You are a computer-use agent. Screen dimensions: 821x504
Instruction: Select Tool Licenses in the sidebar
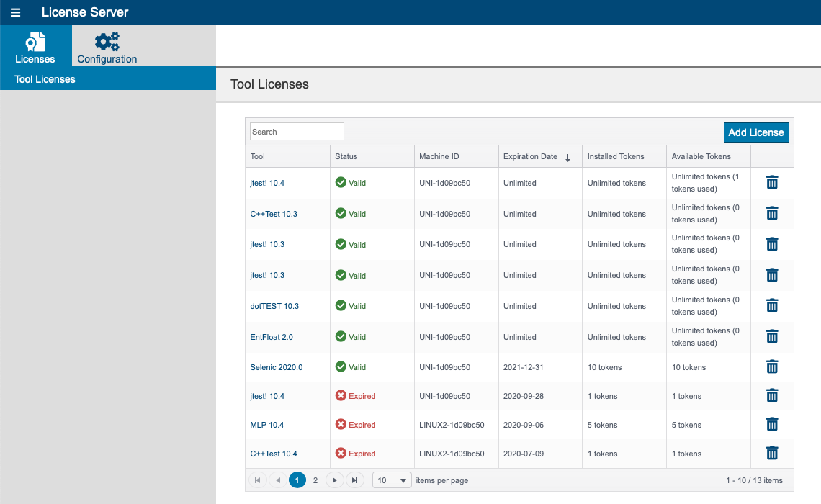point(108,79)
